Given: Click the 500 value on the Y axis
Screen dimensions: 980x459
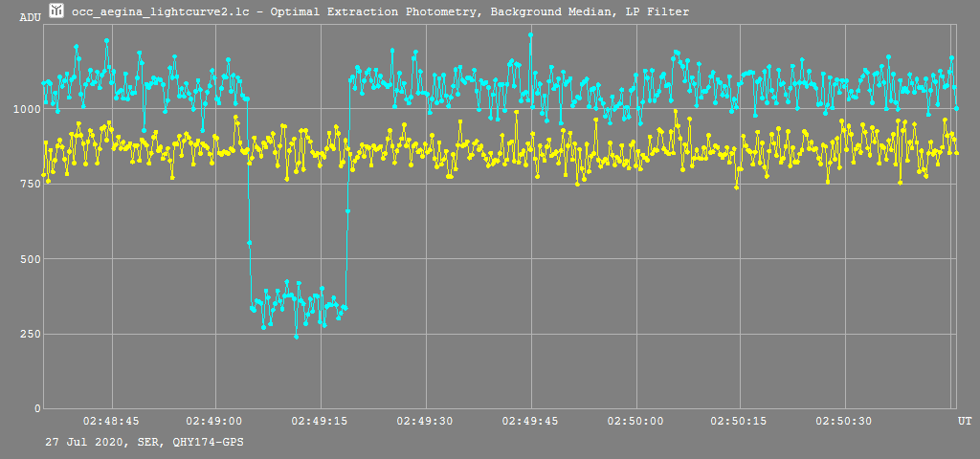Looking at the screenshot, I should [x=30, y=259].
